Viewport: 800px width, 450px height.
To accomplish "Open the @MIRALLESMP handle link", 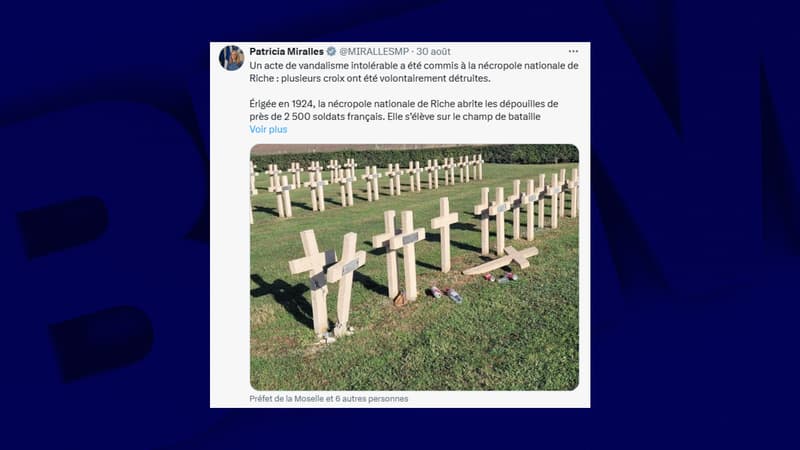I will click(374, 52).
